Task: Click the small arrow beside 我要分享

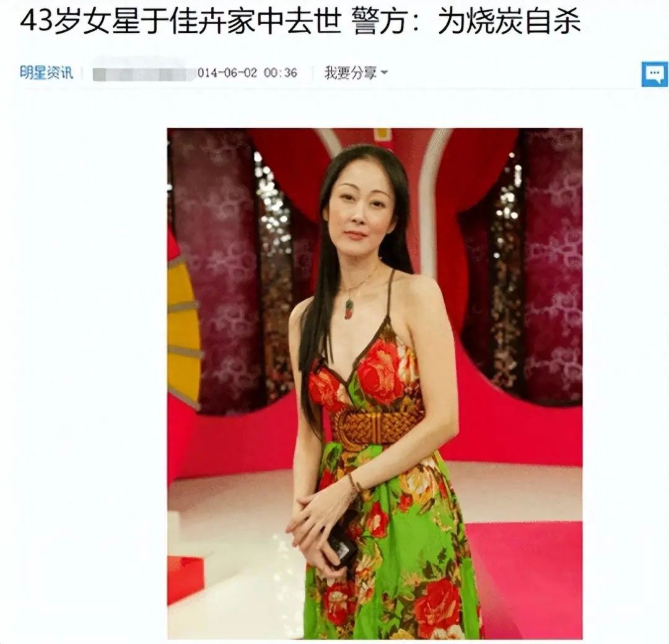Action: pos(384,73)
